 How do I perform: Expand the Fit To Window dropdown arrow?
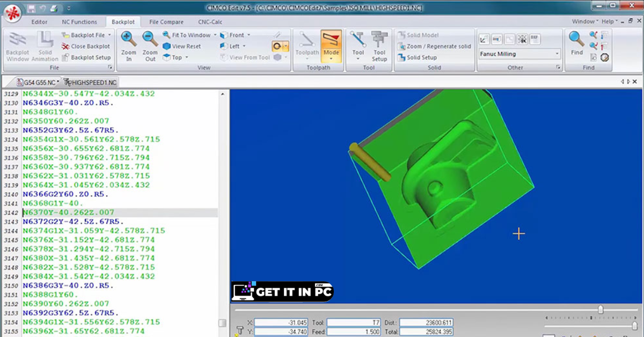click(x=215, y=35)
